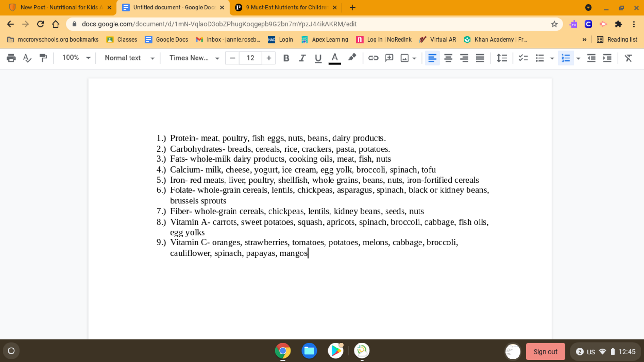The width and height of the screenshot is (644, 362).
Task: Click the spell check icon
Action: [x=27, y=58]
